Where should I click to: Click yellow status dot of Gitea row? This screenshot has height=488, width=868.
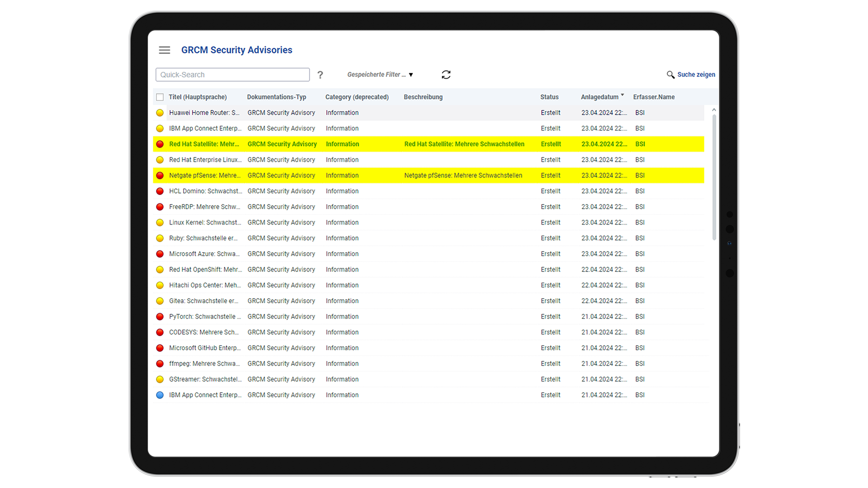tap(160, 301)
